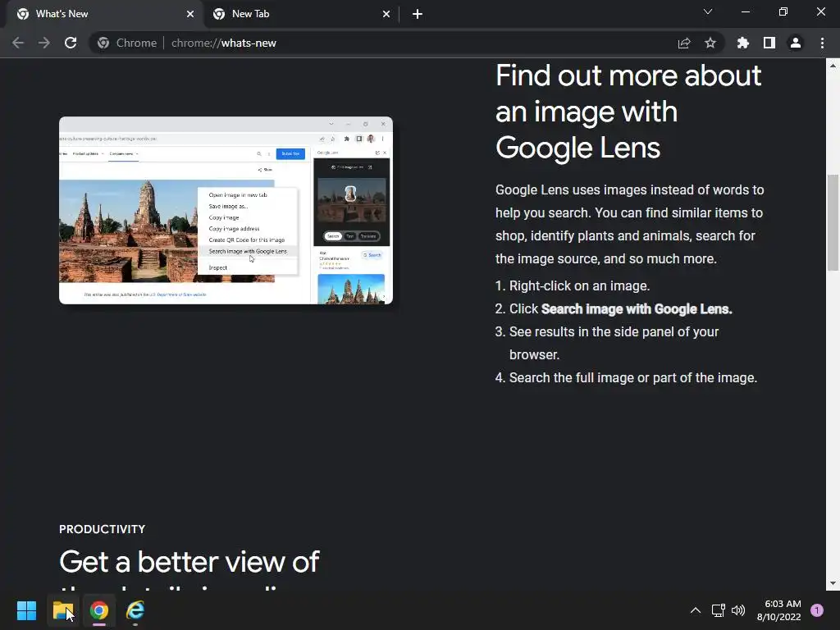Reload the What's New page
Viewport: 840px width, 630px height.
pos(71,43)
